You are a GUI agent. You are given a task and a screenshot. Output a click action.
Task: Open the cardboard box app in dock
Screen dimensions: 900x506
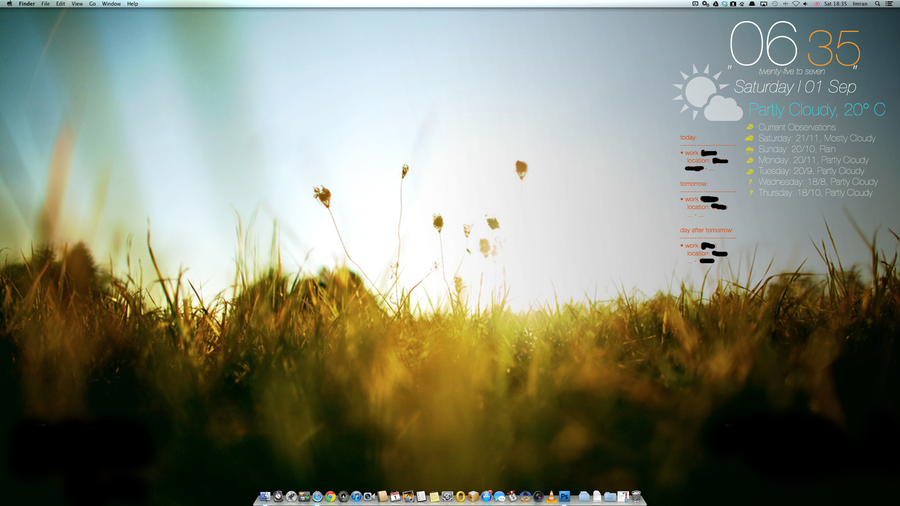click(473, 496)
